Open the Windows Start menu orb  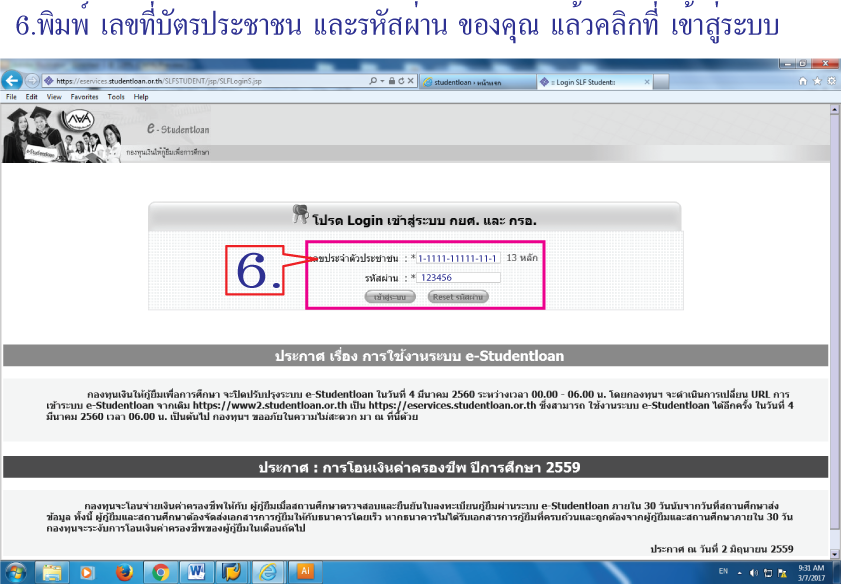(x=14, y=573)
